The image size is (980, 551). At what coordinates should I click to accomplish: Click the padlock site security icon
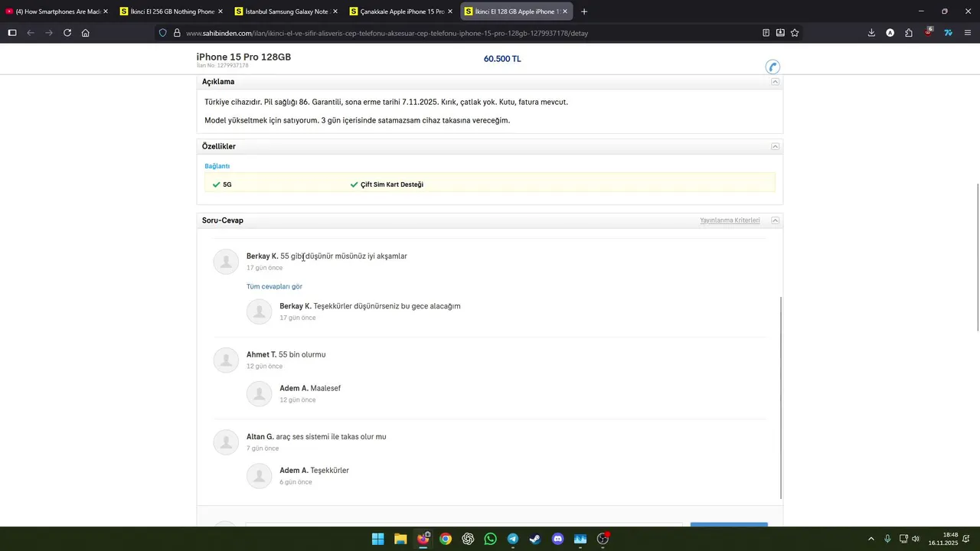click(x=177, y=33)
